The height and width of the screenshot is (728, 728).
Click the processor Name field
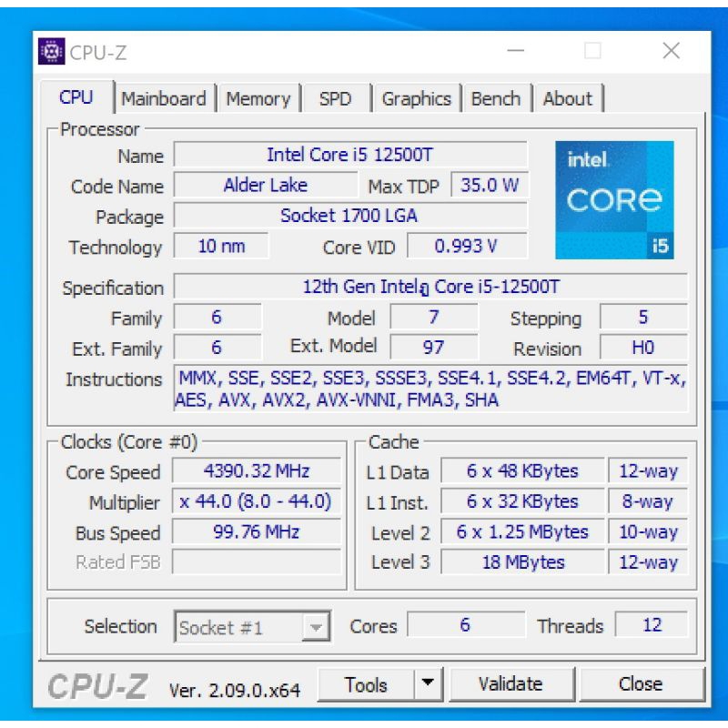(x=350, y=156)
